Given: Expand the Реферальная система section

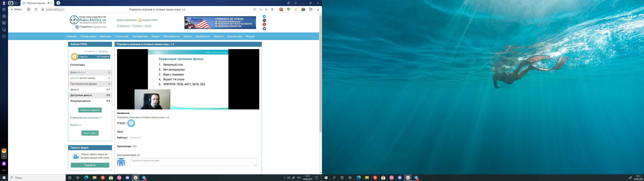Looking at the screenshot, I should point(86,117).
